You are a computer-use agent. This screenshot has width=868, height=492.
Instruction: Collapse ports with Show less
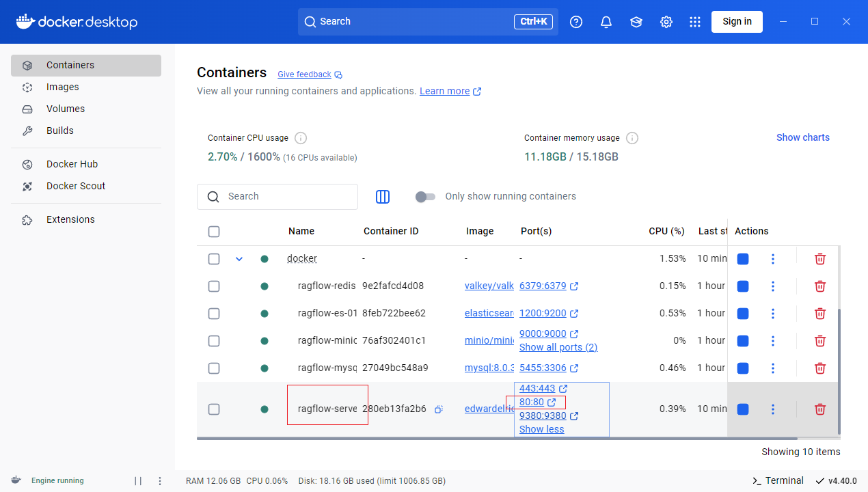[541, 429]
